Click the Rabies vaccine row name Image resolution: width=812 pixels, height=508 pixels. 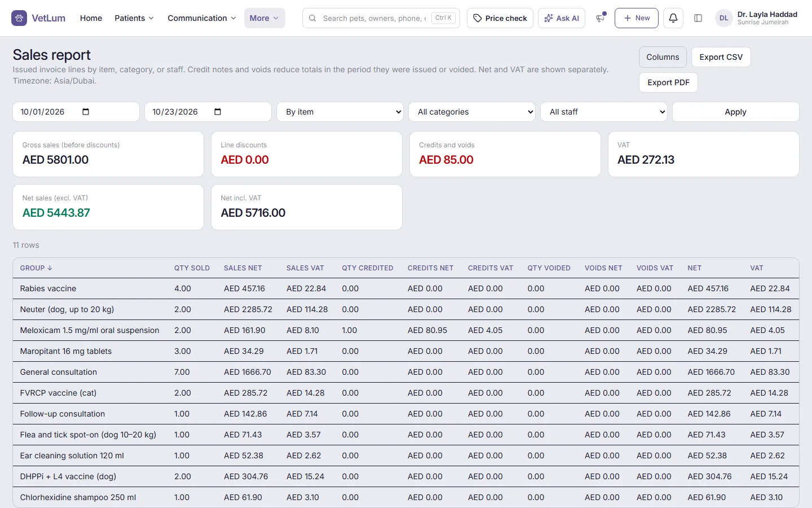48,288
